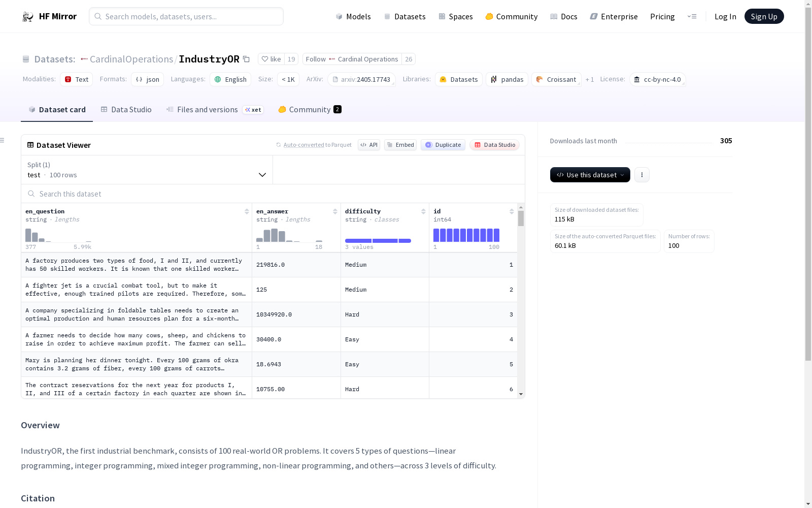Click the difficulty classes distribution bar
The image size is (812, 508).
(x=378, y=241)
